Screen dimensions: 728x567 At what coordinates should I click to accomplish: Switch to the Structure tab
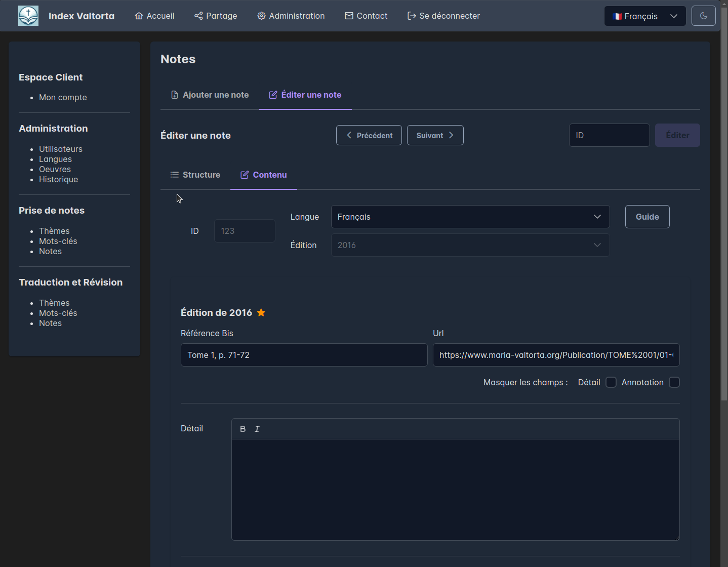(195, 175)
